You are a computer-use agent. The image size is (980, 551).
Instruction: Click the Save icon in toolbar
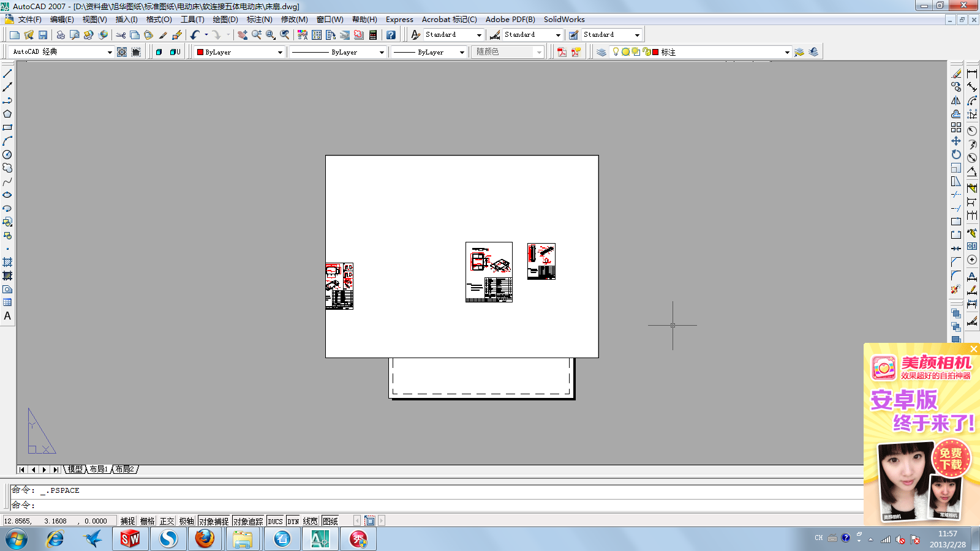[43, 35]
